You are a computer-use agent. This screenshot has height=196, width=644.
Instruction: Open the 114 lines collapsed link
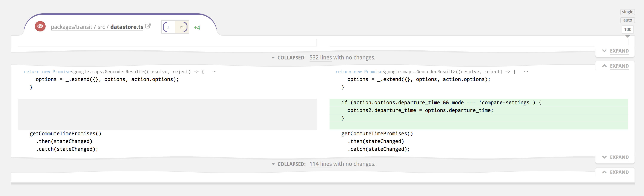point(320,164)
